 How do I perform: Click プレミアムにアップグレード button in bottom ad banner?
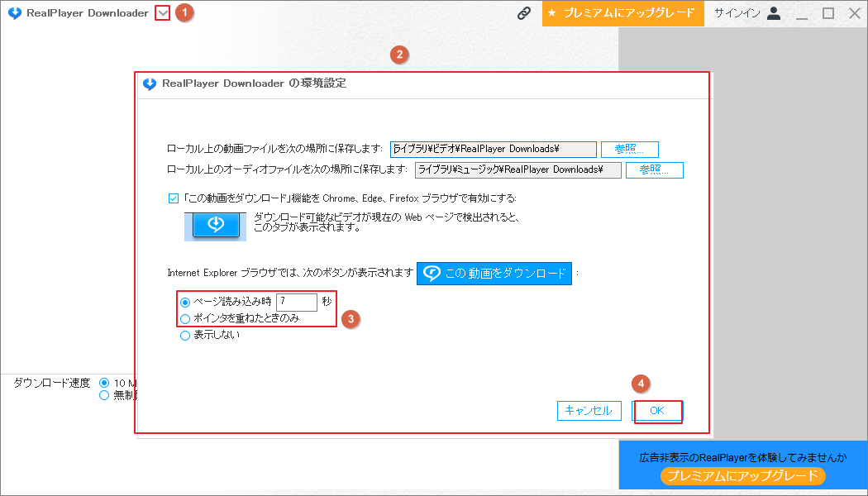point(743,475)
